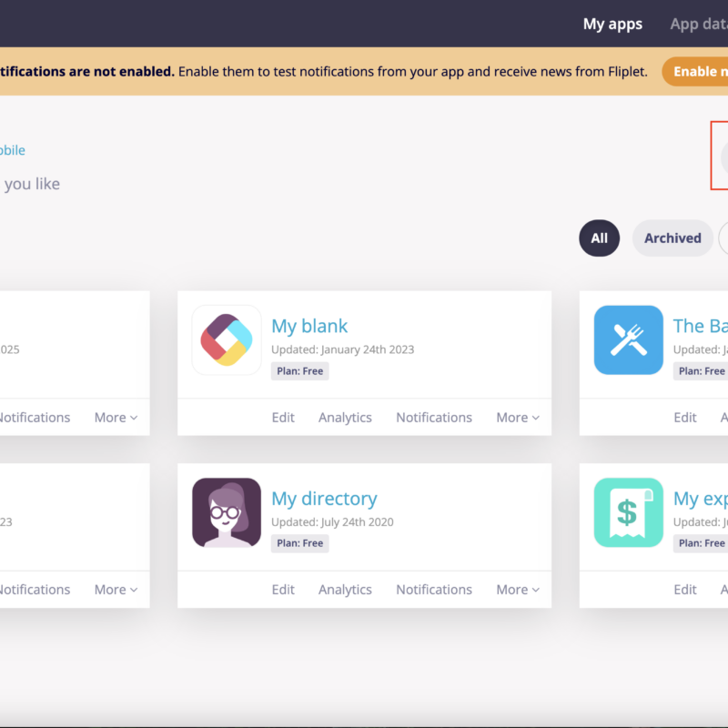Click the blue fork and knife app icon

pos(629,339)
